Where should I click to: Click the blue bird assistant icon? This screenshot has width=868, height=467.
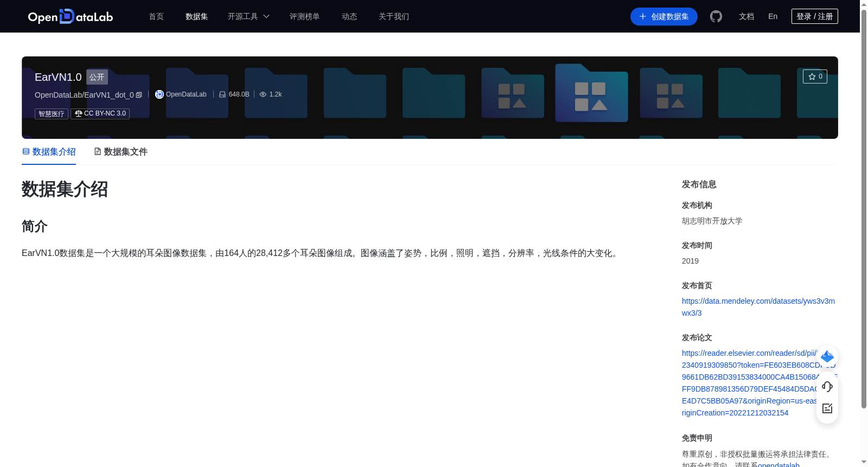(827, 356)
